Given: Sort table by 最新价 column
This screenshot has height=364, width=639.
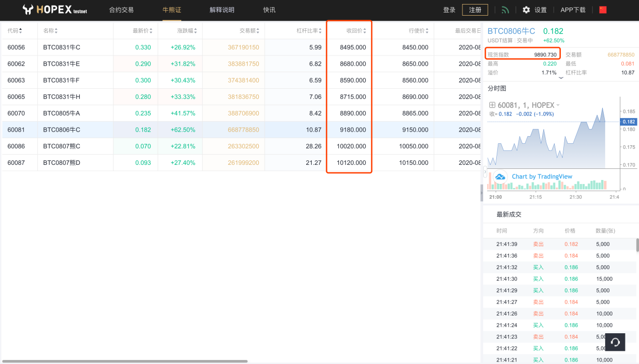Looking at the screenshot, I should [142, 31].
